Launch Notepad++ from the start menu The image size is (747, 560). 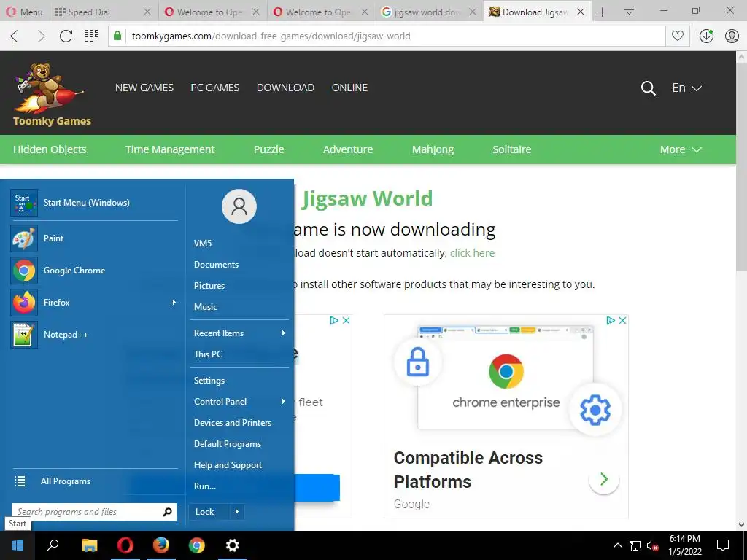tap(94, 334)
